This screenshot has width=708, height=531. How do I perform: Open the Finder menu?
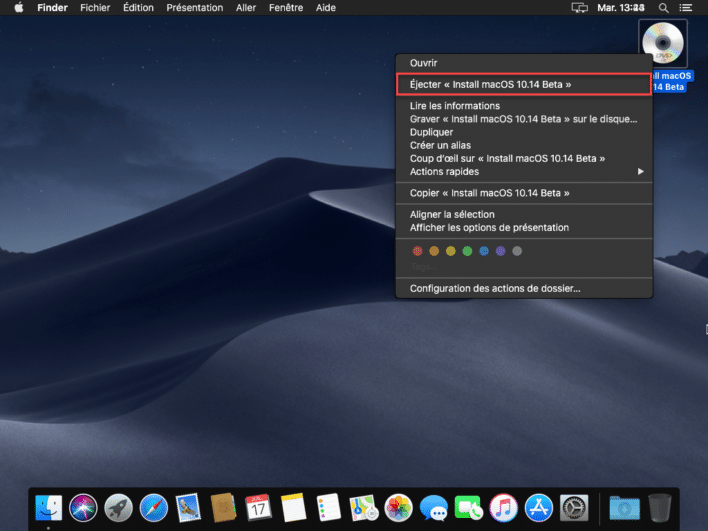52,8
